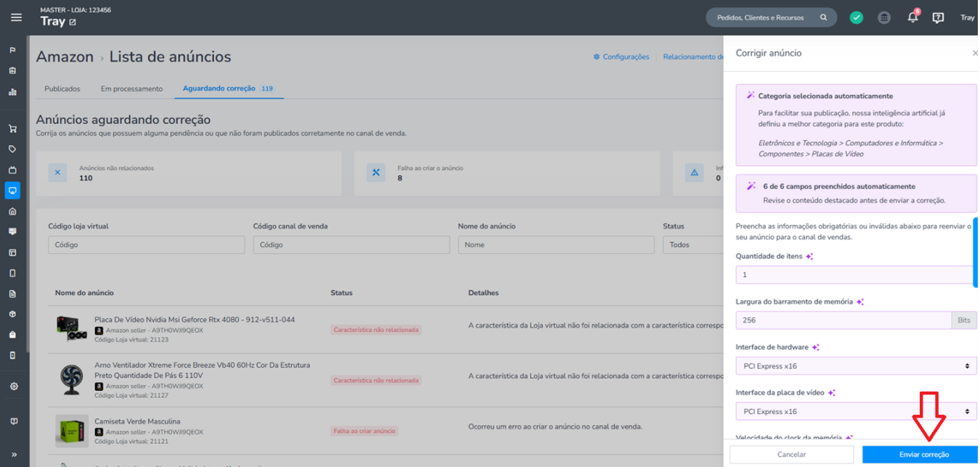Open the bar chart reports icon
Screen dimensions: 980x467
tap(12, 92)
